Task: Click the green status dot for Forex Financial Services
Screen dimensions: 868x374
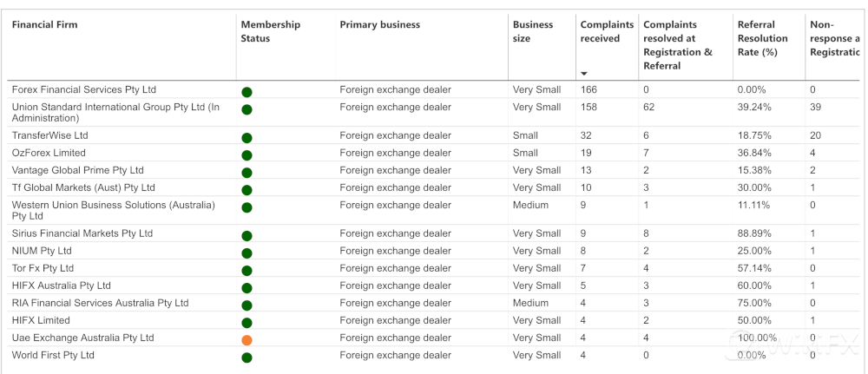Action: (x=247, y=92)
